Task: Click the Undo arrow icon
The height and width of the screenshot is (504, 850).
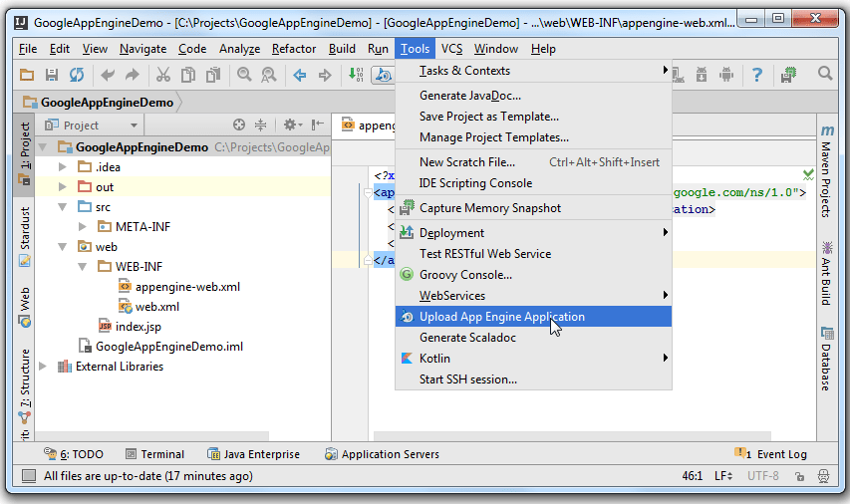Action: pyautogui.click(x=108, y=75)
